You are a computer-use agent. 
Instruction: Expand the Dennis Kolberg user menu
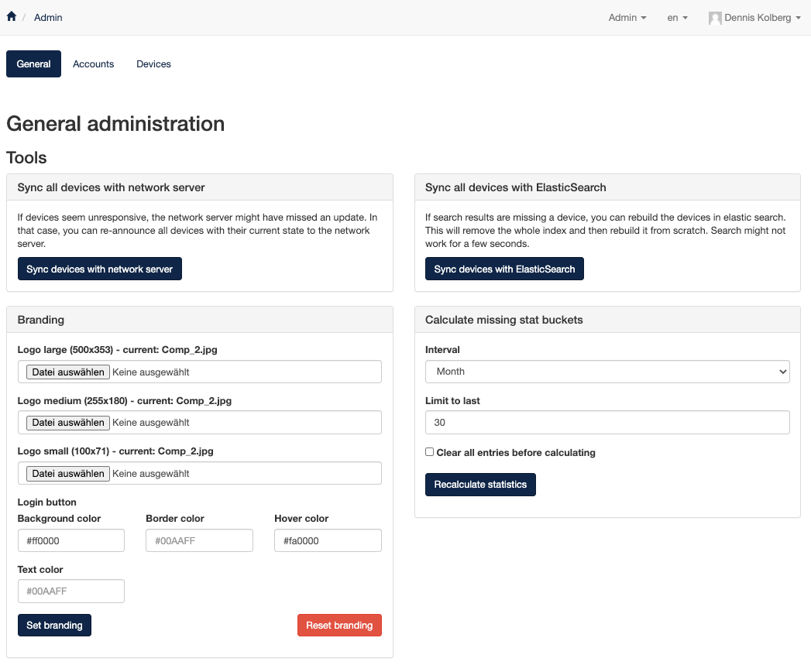pos(761,18)
